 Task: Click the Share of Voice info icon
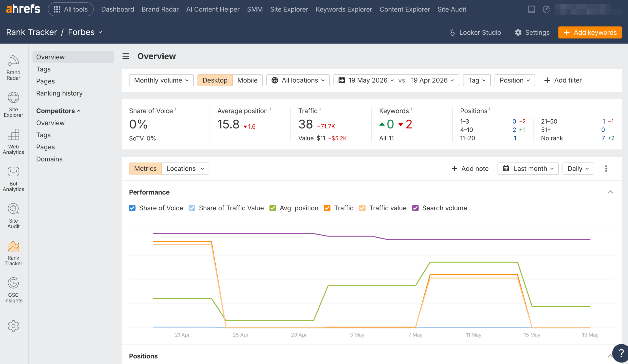point(175,109)
